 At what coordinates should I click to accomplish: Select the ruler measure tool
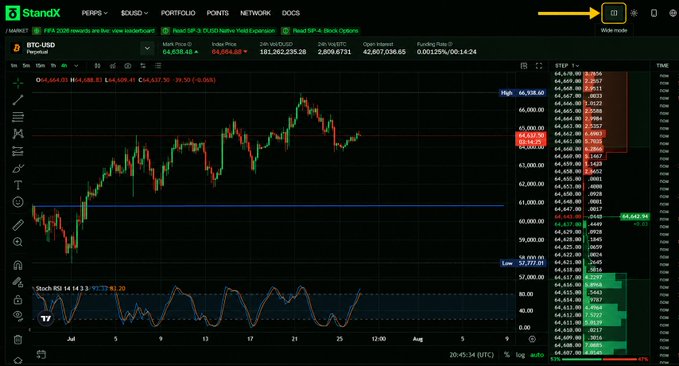[18, 225]
